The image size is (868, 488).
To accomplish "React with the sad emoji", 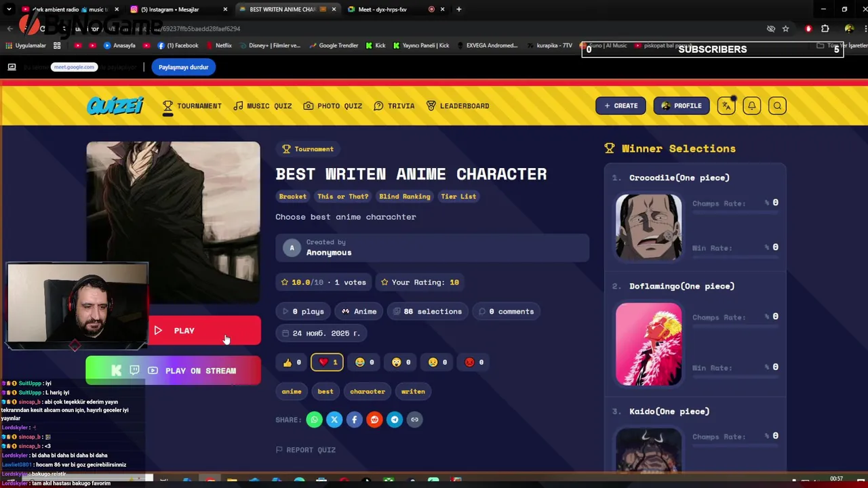I will (437, 363).
